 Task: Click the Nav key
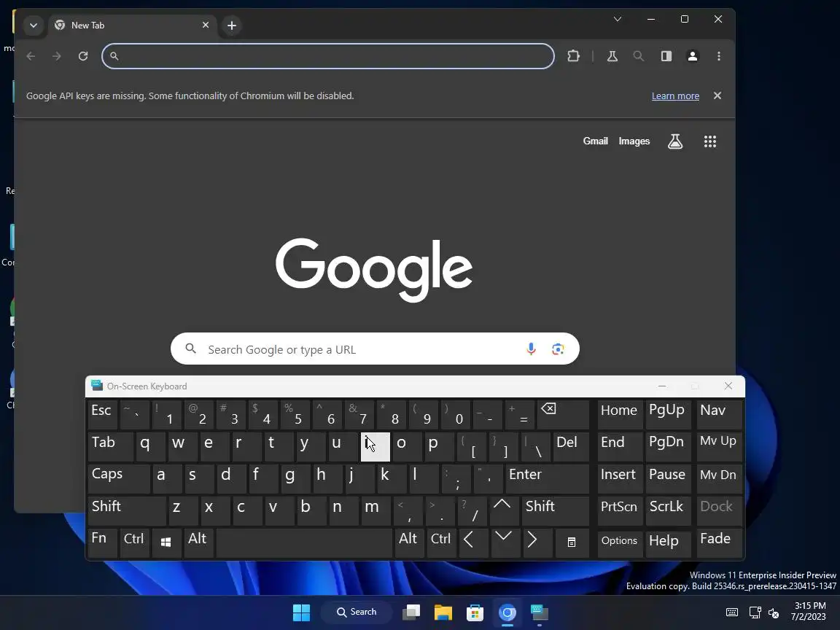(719, 415)
